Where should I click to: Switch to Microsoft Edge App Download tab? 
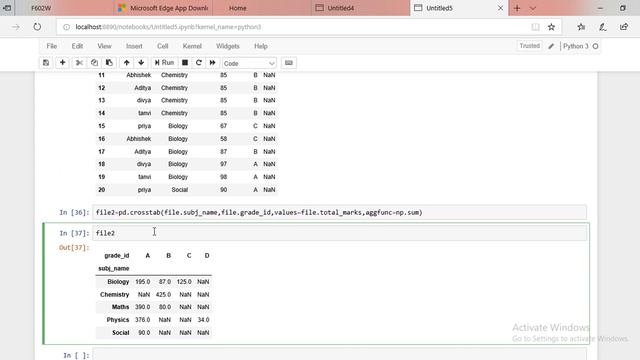(163, 8)
